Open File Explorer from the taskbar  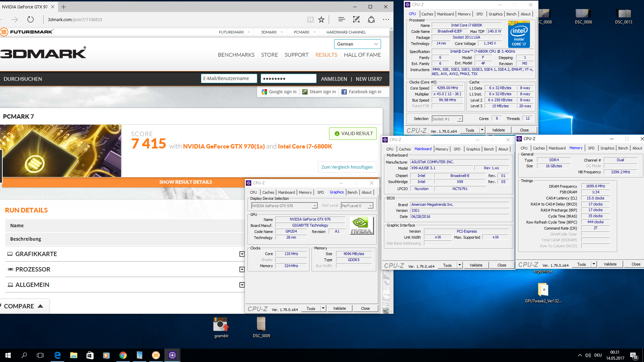point(74,355)
